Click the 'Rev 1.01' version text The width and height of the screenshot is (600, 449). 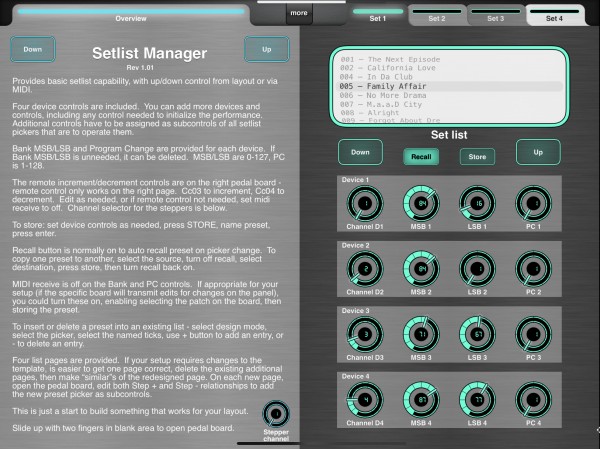[140, 68]
